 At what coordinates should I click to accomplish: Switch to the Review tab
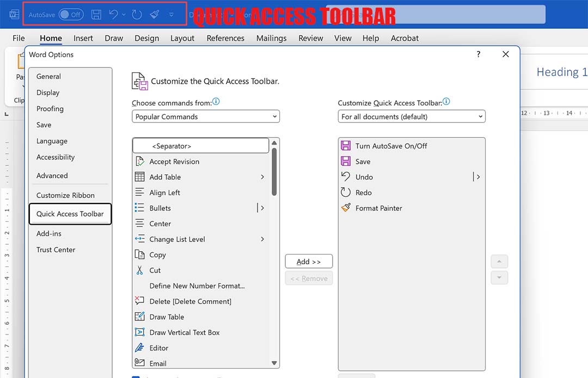click(x=311, y=38)
